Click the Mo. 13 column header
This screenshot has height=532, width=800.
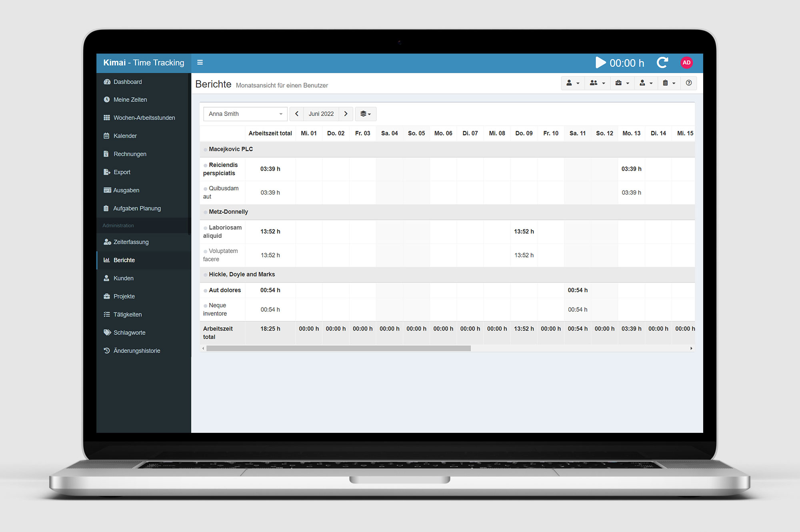pyautogui.click(x=631, y=133)
